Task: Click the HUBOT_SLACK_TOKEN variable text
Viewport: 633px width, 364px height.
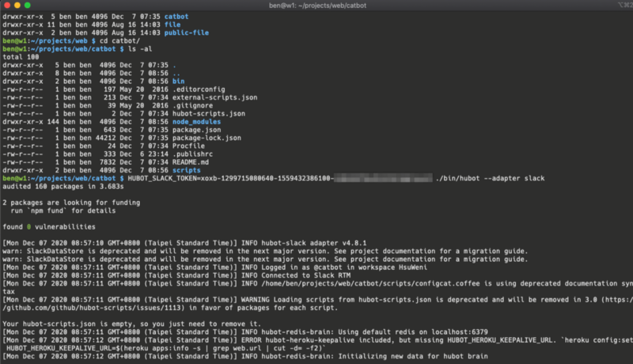Action: 162,178
